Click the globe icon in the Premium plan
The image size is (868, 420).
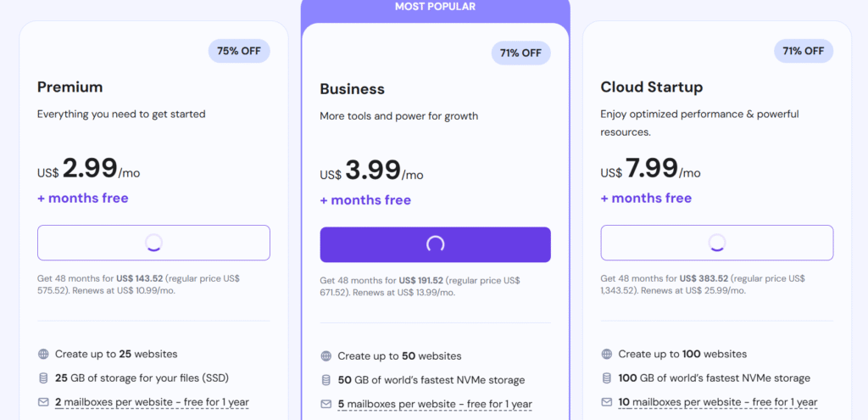tap(44, 354)
